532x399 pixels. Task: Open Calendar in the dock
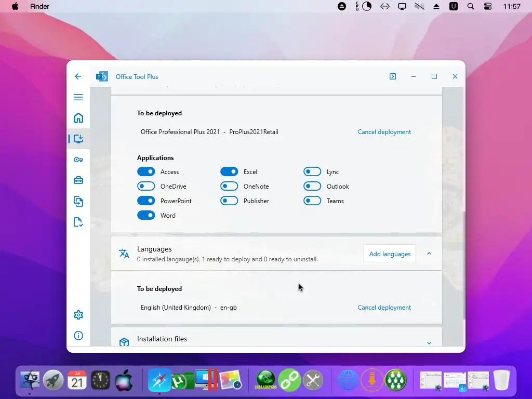[x=77, y=380]
